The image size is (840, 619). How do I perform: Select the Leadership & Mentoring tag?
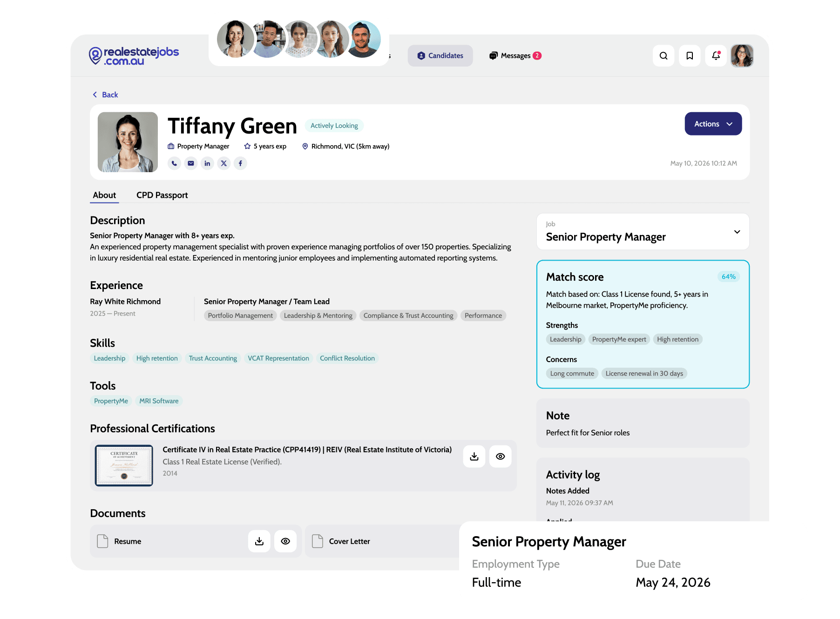318,316
